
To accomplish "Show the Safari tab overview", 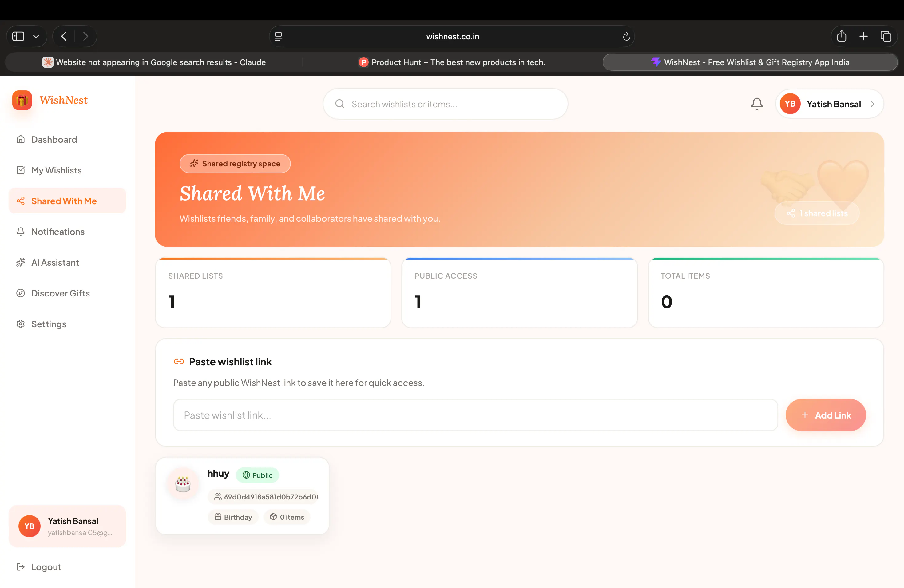I will (x=886, y=36).
